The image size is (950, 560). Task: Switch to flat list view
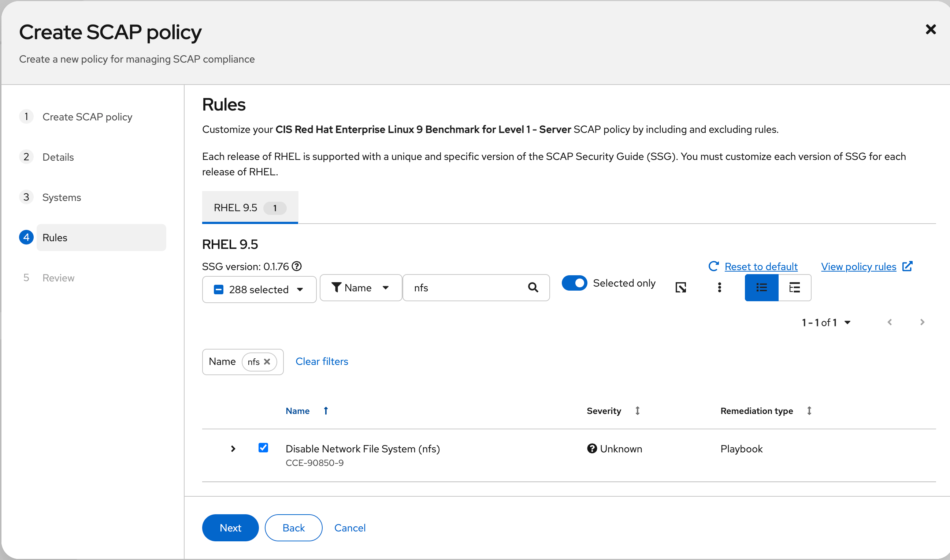click(761, 288)
